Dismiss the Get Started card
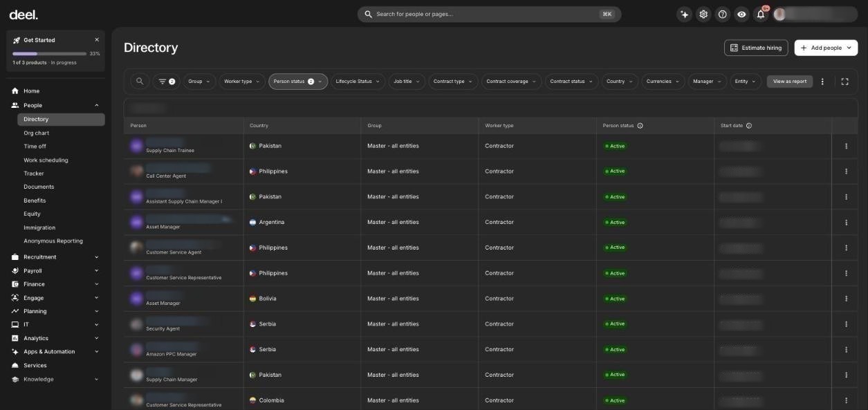 97,40
